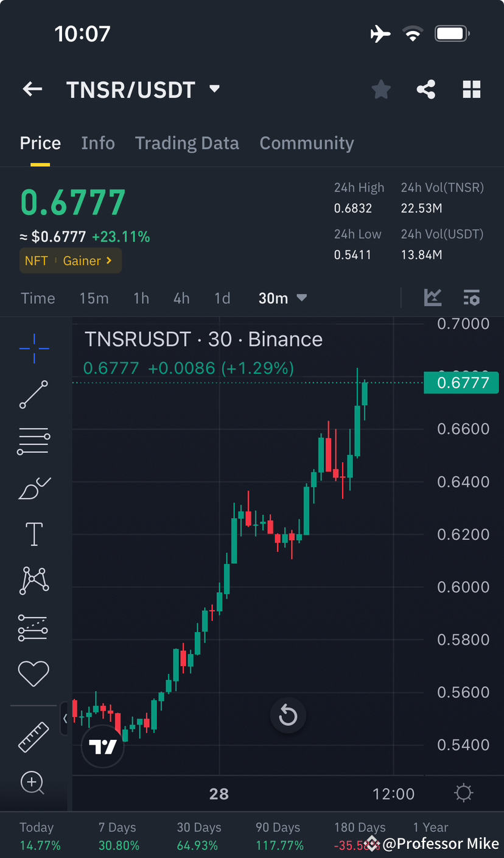Star TNSR/USDT as a favorite
The height and width of the screenshot is (858, 504).
click(x=381, y=89)
